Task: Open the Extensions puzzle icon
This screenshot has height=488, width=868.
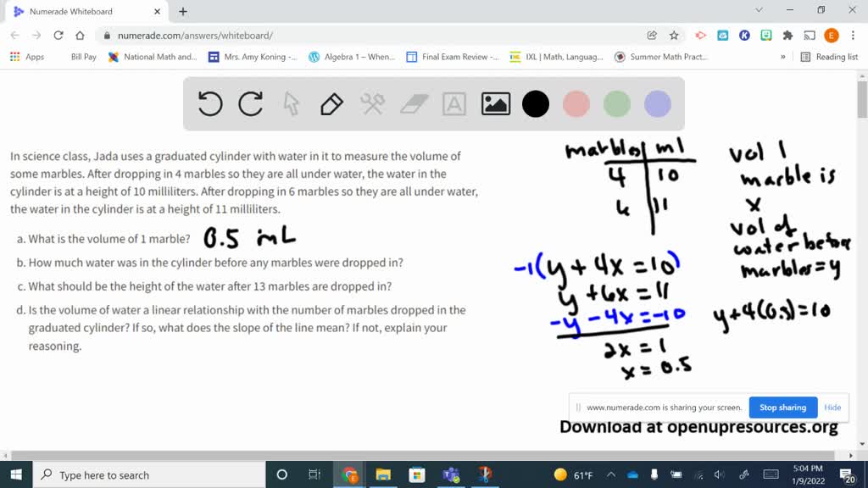Action: click(x=787, y=36)
